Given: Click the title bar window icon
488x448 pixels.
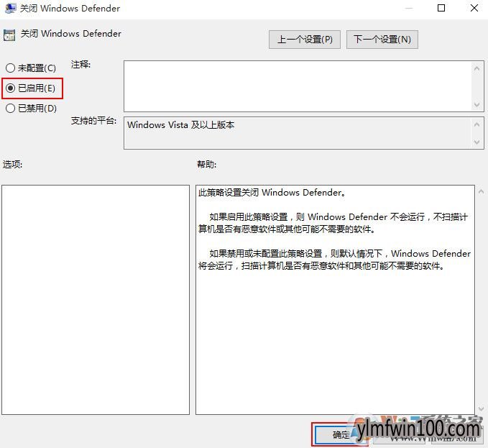Looking at the screenshot, I should pos(11,9).
